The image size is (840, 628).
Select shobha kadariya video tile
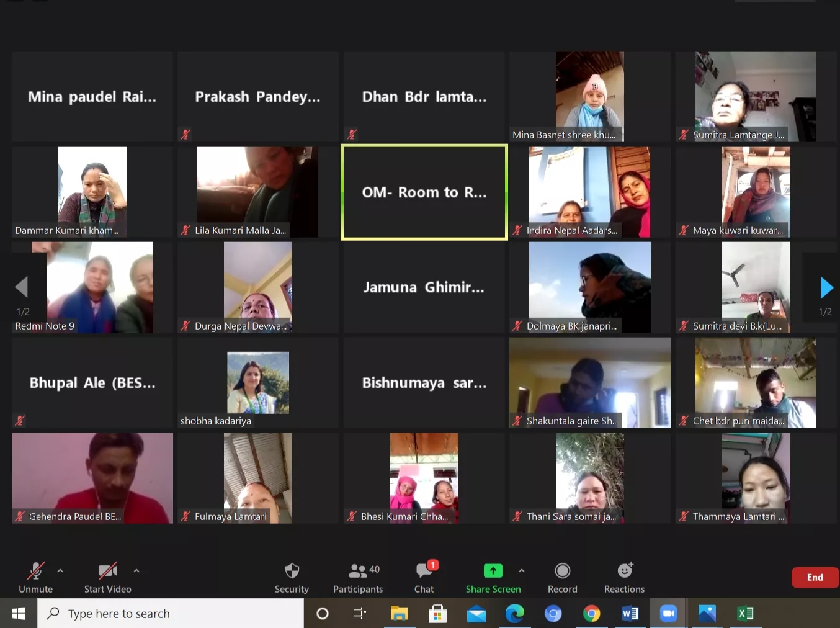[258, 383]
